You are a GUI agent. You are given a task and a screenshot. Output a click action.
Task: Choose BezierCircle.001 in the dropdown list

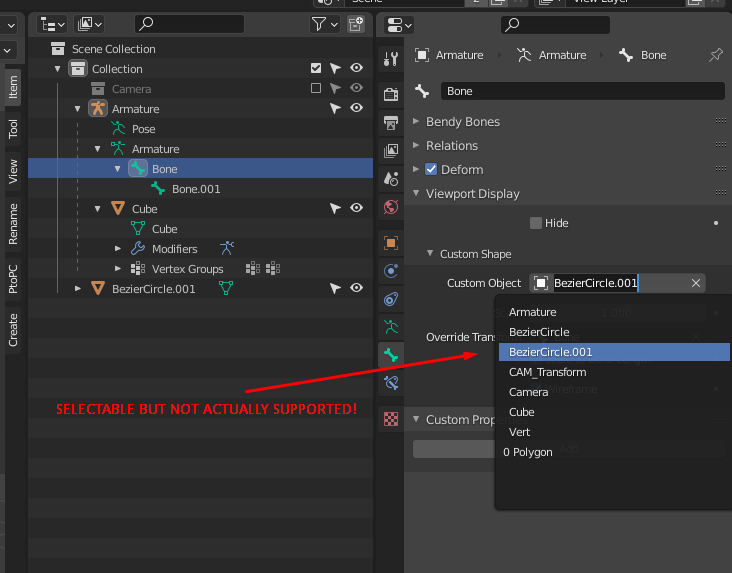point(614,352)
